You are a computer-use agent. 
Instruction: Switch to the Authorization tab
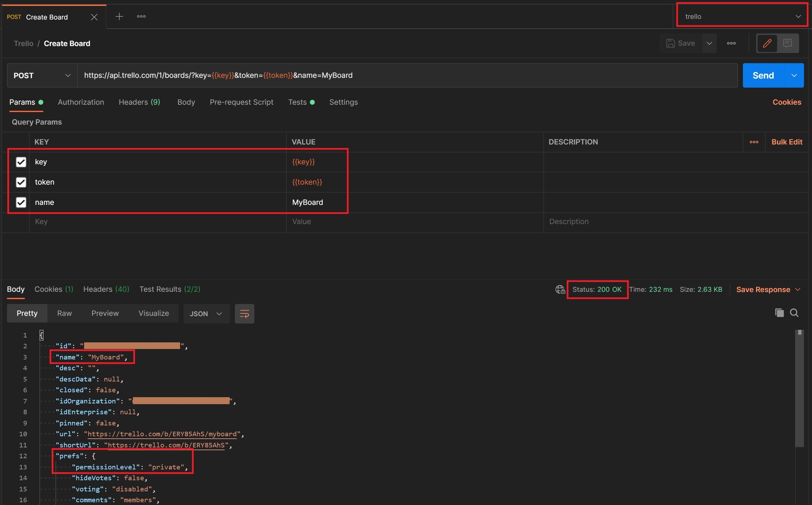(81, 102)
